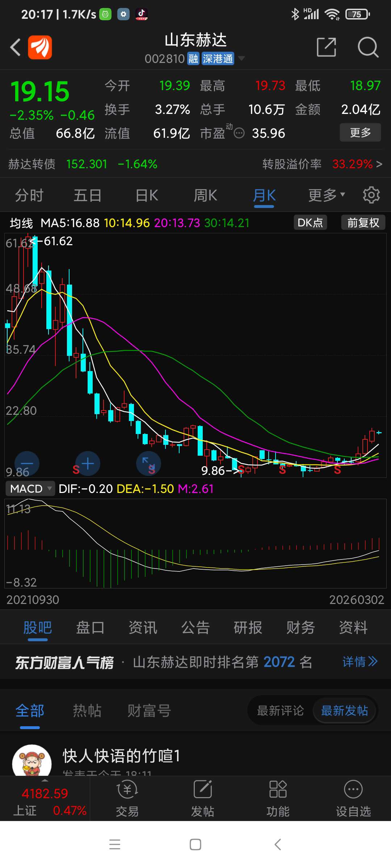Tap the 均线 moving average label

(x=21, y=223)
